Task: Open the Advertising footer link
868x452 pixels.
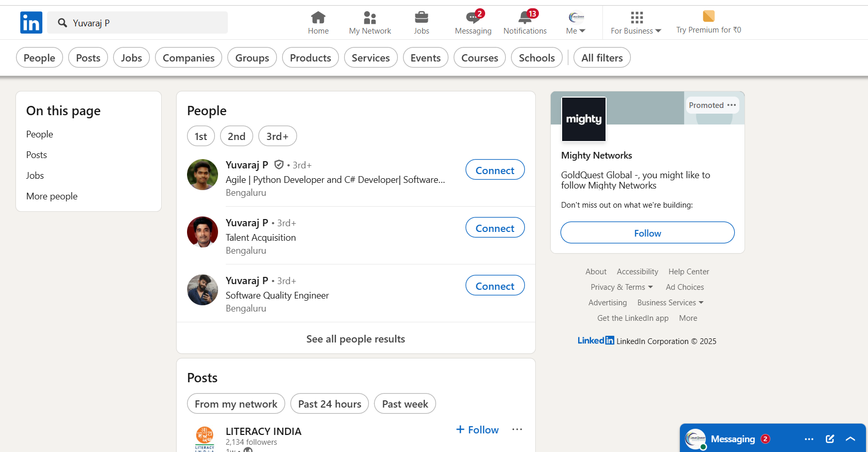Action: [x=608, y=303]
